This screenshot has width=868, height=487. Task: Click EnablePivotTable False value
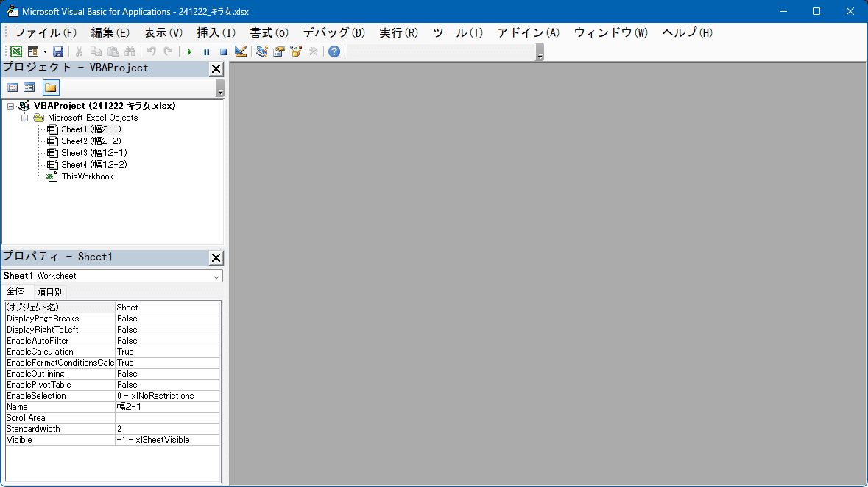[x=167, y=385]
